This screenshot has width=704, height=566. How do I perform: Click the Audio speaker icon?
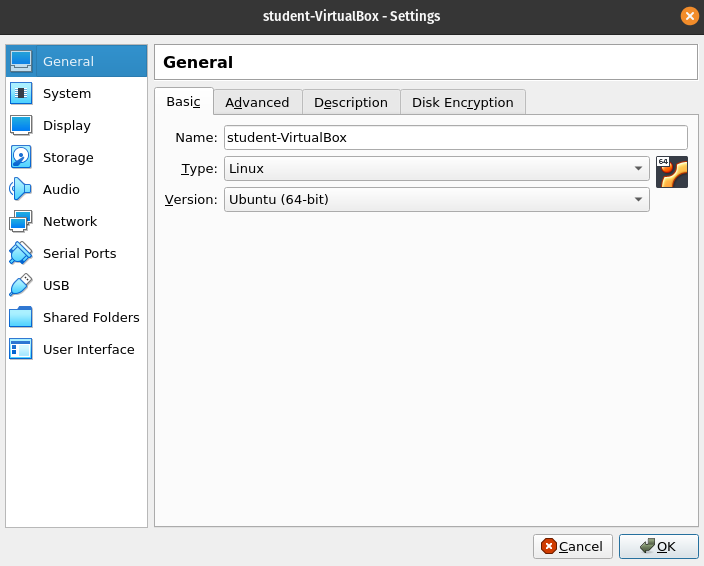tap(21, 190)
